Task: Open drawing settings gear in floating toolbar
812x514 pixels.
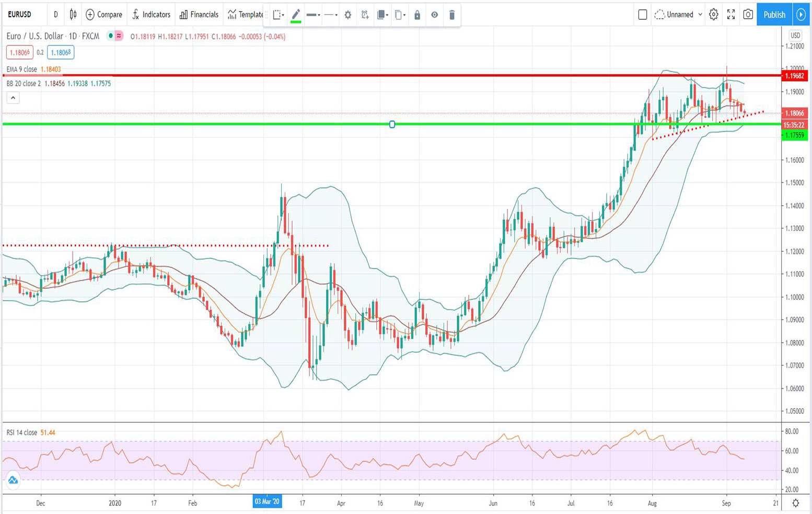Action: point(348,15)
